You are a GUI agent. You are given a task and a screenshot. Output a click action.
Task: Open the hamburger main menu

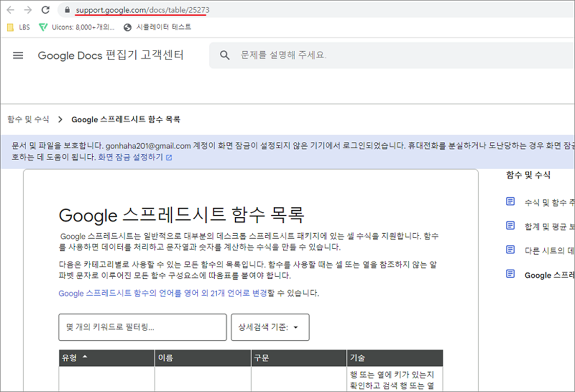(x=18, y=55)
